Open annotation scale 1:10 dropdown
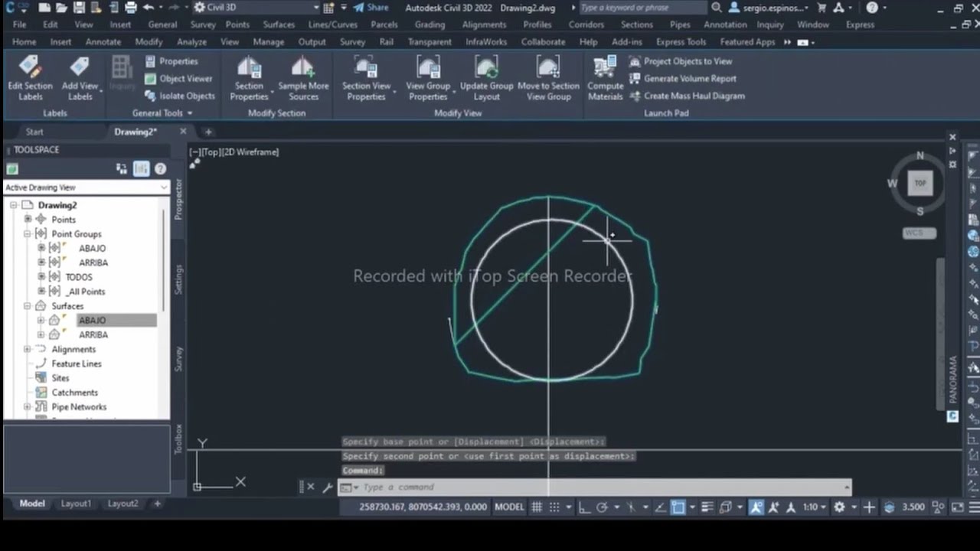Screen dimensions: 980x551 tap(815, 507)
